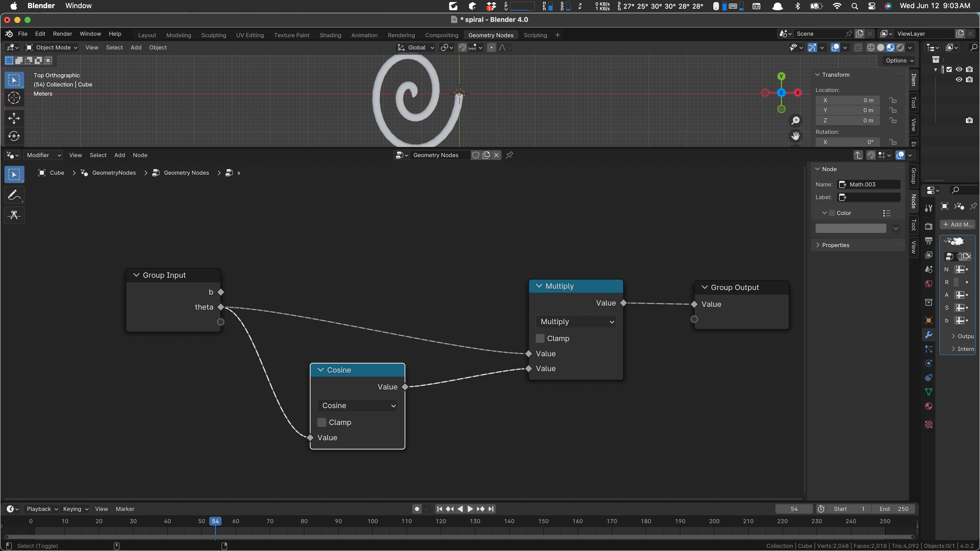
Task: Open the Modifier properties wrench tab
Action: click(x=928, y=335)
